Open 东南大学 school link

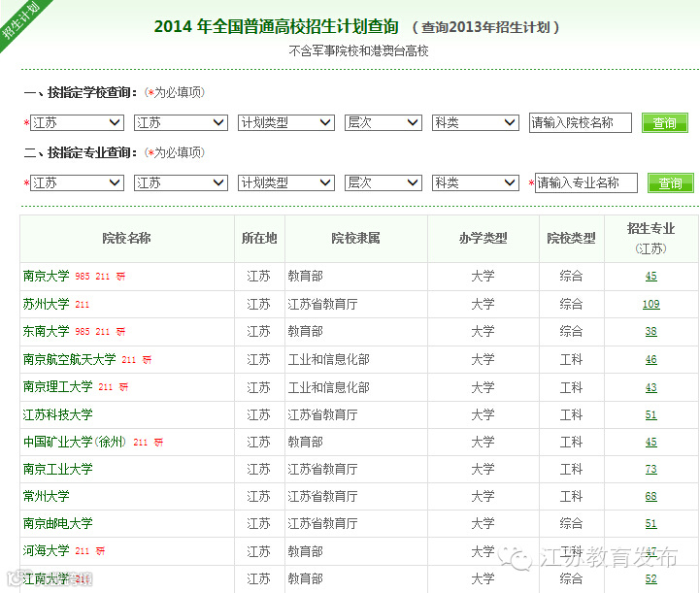coord(46,332)
